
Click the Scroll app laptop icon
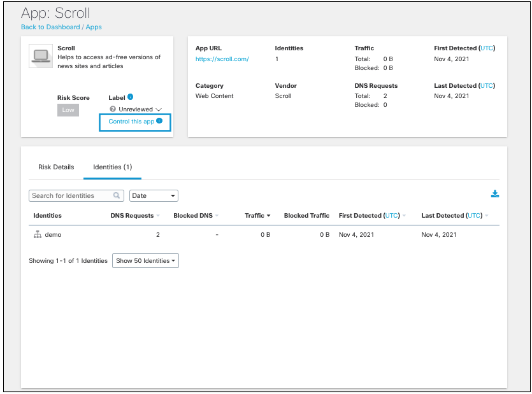point(41,56)
